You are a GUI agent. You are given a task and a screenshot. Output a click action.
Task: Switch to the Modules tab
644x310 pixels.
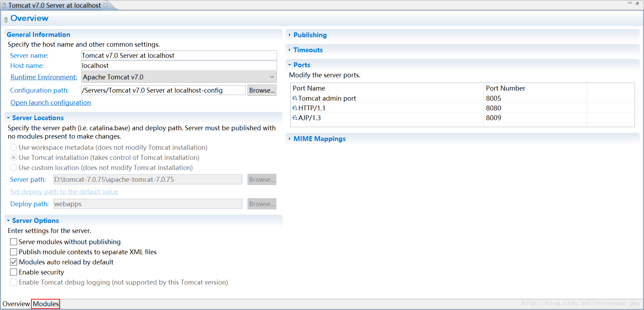[x=46, y=304]
